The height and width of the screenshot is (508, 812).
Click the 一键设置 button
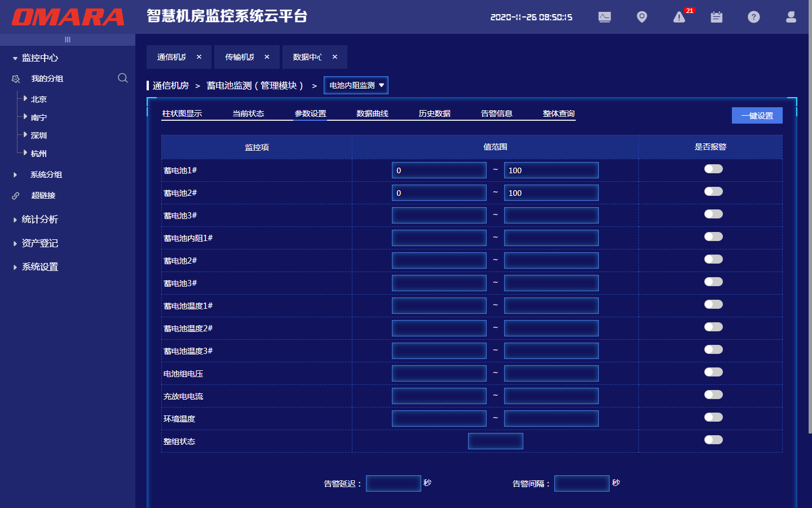point(757,115)
